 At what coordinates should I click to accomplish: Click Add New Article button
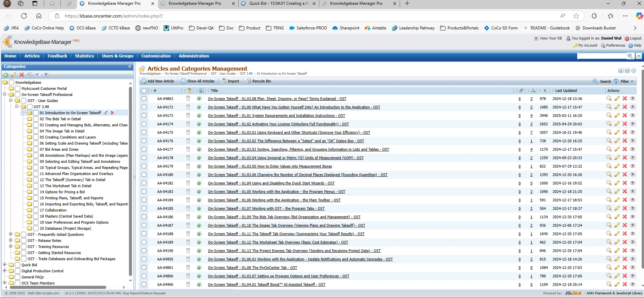click(158, 81)
